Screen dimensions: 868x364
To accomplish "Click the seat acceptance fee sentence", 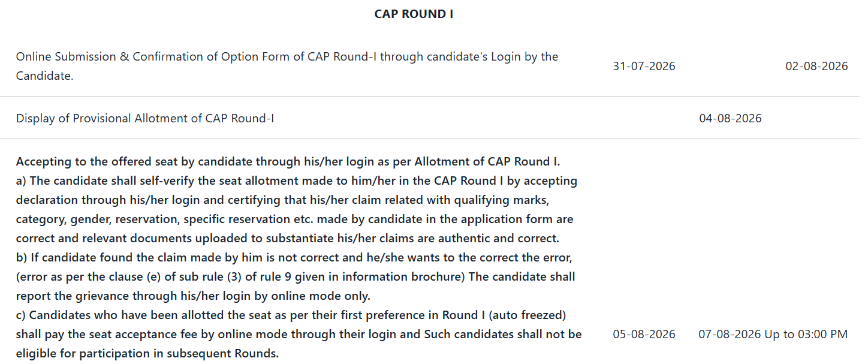I will click(x=299, y=334).
